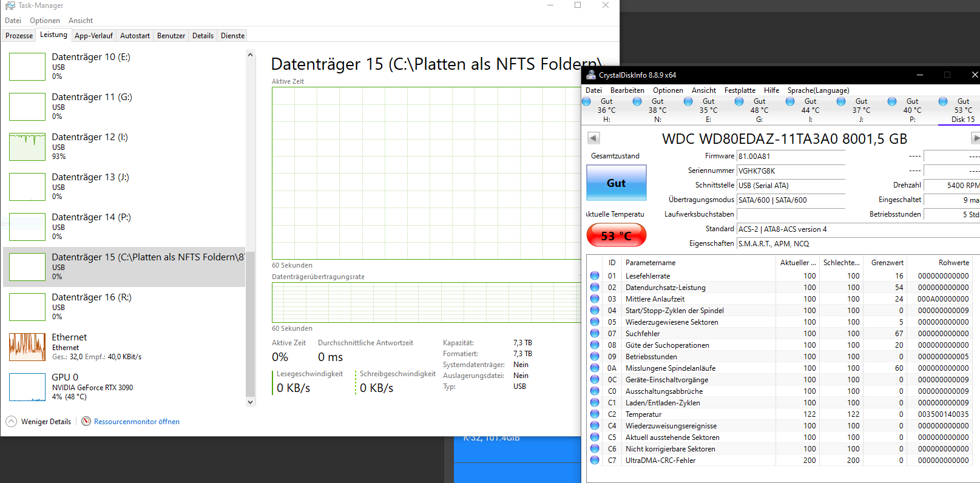Open Festplatte menu in CrystalDiskInfo

[740, 90]
